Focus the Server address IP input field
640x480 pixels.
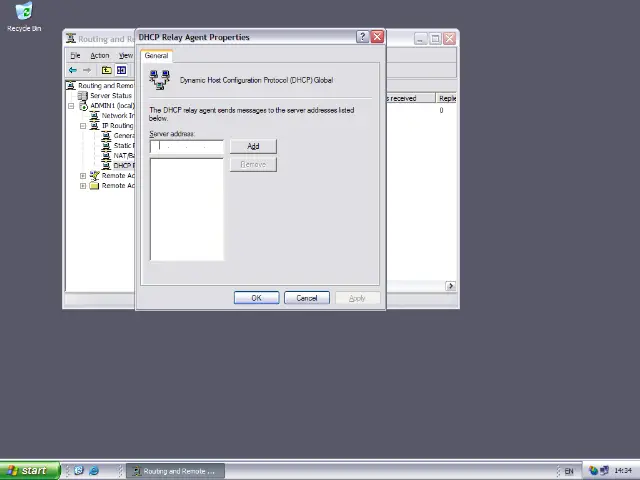(187, 147)
